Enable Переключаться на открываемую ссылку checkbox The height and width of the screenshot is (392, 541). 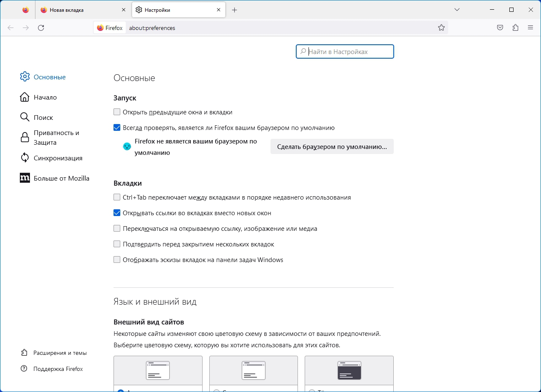coord(117,229)
